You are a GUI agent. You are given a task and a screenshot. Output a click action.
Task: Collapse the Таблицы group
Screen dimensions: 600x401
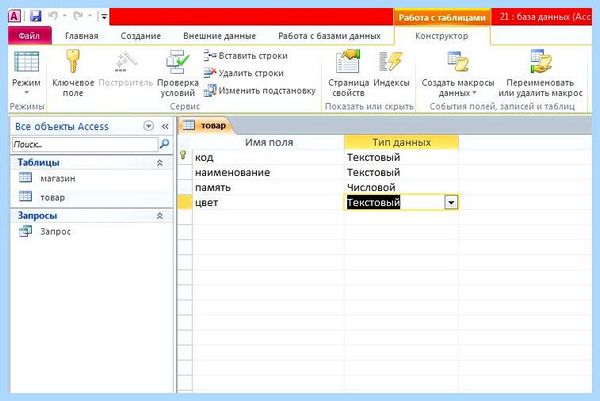160,163
